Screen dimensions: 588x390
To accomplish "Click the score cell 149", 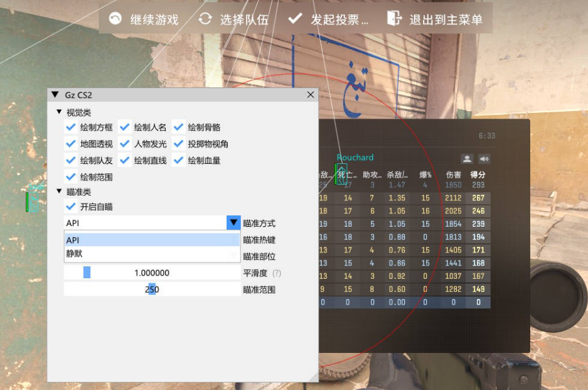I will [x=478, y=289].
